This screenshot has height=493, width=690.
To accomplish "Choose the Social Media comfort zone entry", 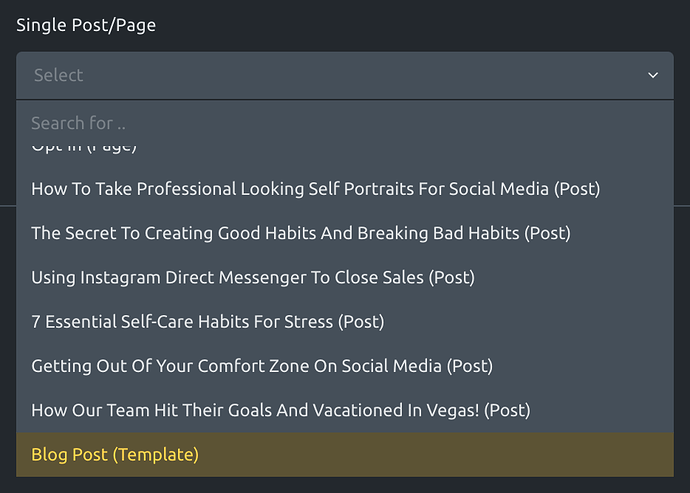I will click(x=345, y=366).
